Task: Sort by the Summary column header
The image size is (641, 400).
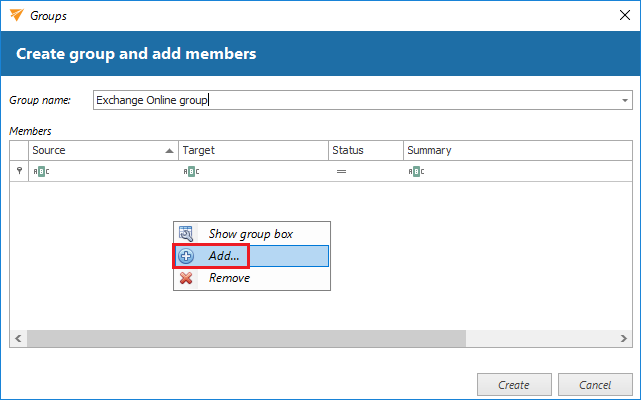Action: [x=500, y=150]
